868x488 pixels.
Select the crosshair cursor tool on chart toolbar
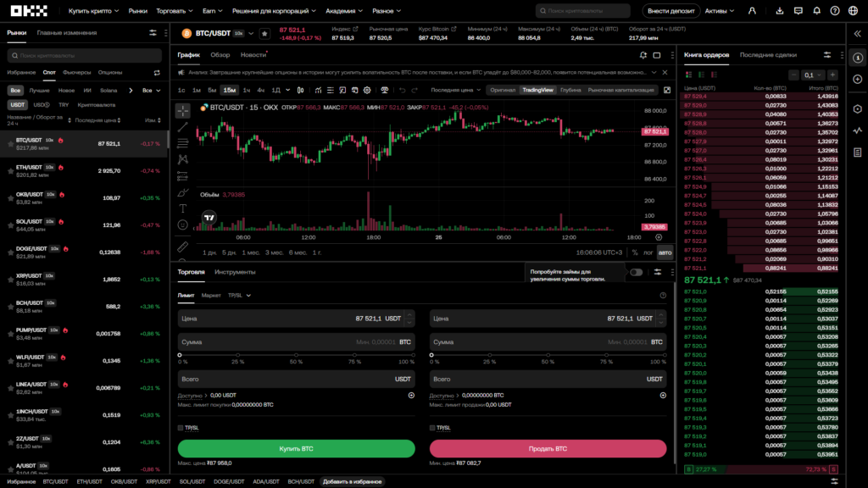pyautogui.click(x=181, y=109)
